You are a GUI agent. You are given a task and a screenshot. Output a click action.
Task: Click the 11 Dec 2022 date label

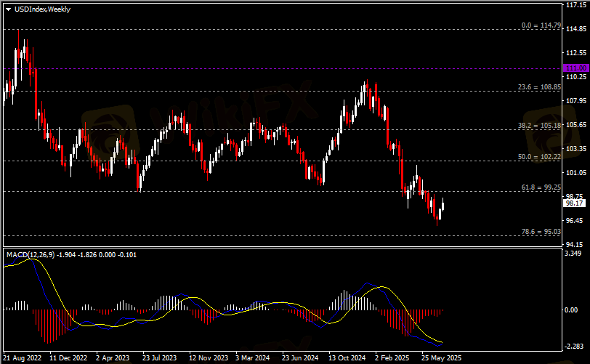point(68,357)
